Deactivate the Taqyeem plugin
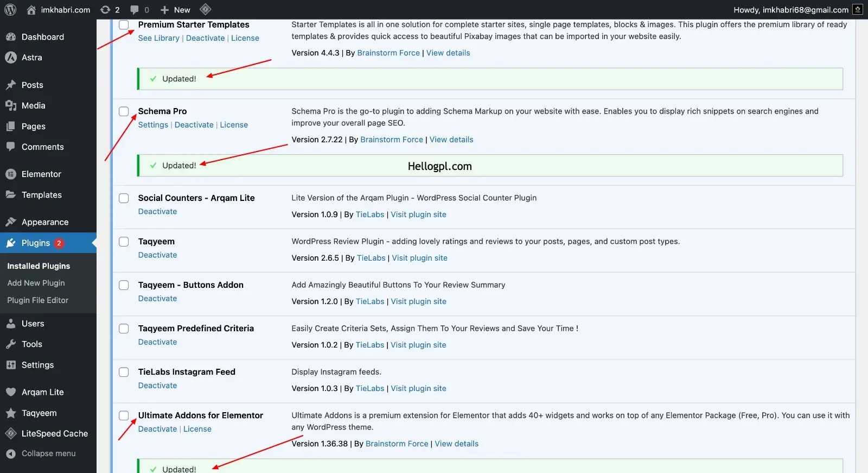This screenshot has width=868, height=473. pyautogui.click(x=157, y=255)
